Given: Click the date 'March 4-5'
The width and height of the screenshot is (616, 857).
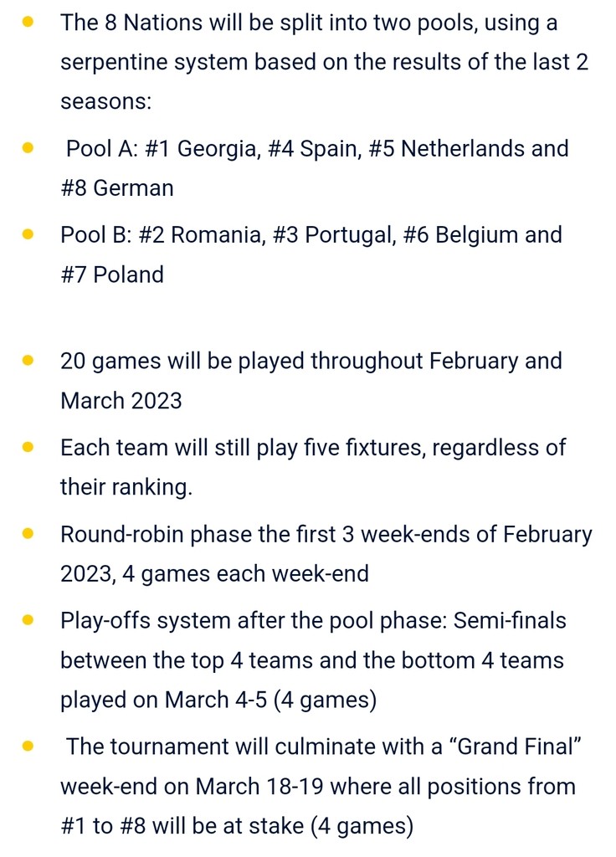Looking at the screenshot, I should coord(216,700).
